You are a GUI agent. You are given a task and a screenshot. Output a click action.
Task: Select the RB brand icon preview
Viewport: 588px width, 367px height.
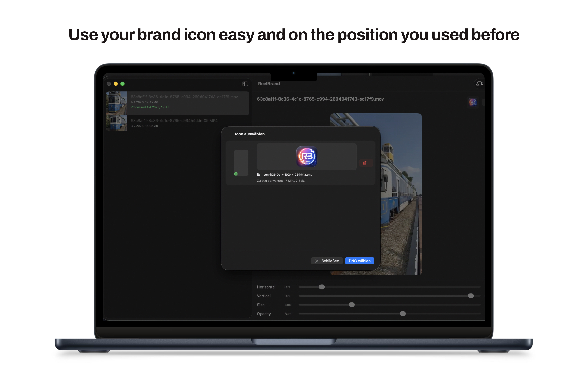tap(306, 156)
